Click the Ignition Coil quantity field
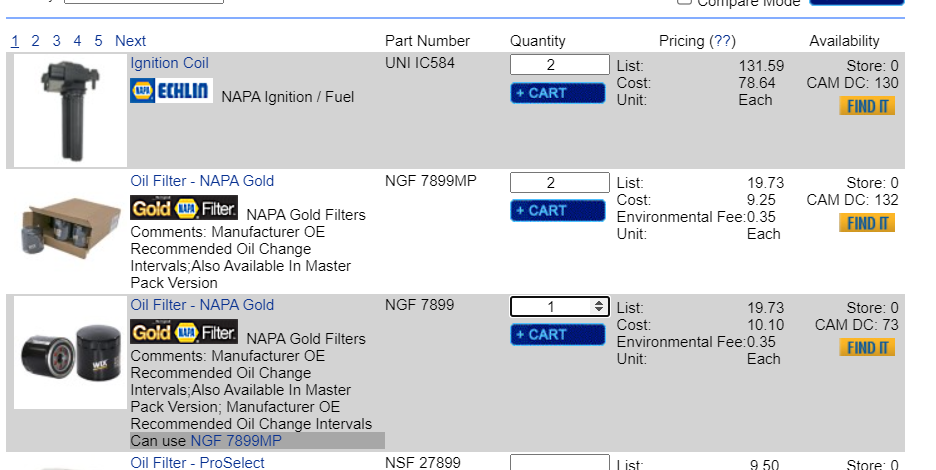The image size is (936, 470). [559, 65]
